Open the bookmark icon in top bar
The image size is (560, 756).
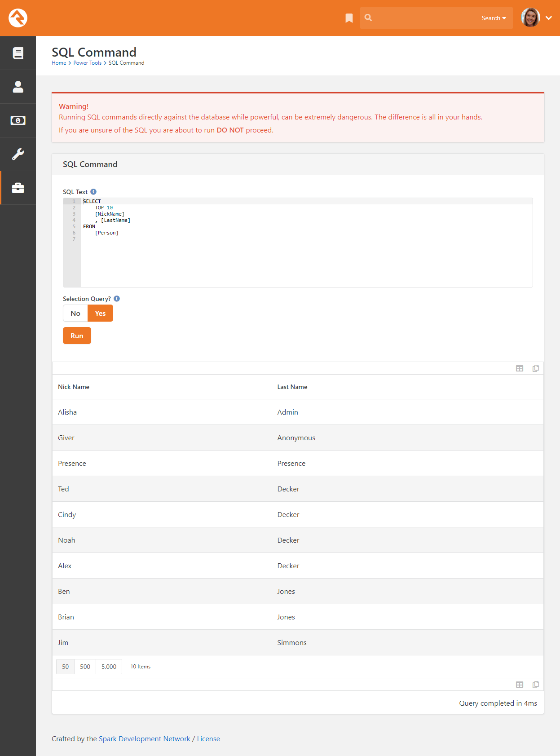tap(349, 18)
